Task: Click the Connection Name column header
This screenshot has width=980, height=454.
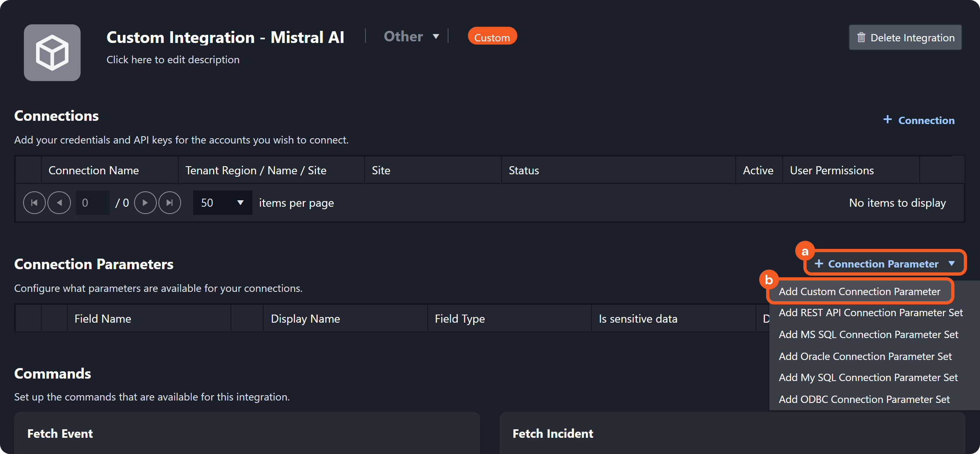Action: tap(94, 171)
